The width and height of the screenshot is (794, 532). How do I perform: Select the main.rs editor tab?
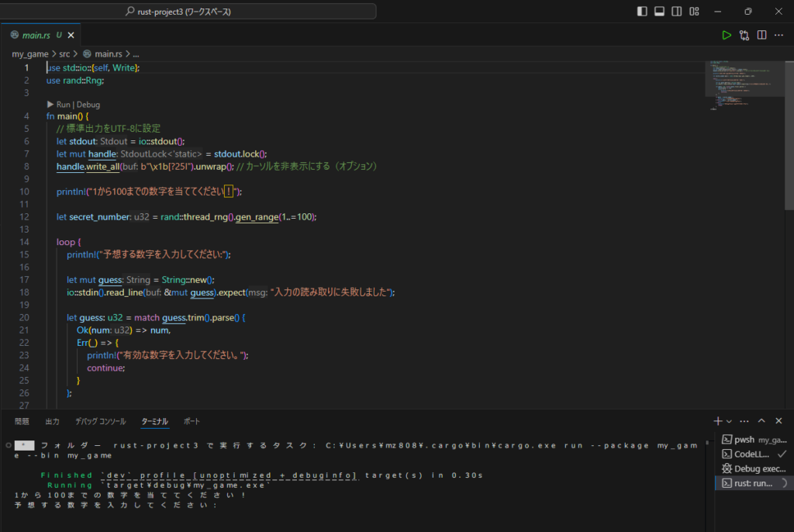(40, 35)
